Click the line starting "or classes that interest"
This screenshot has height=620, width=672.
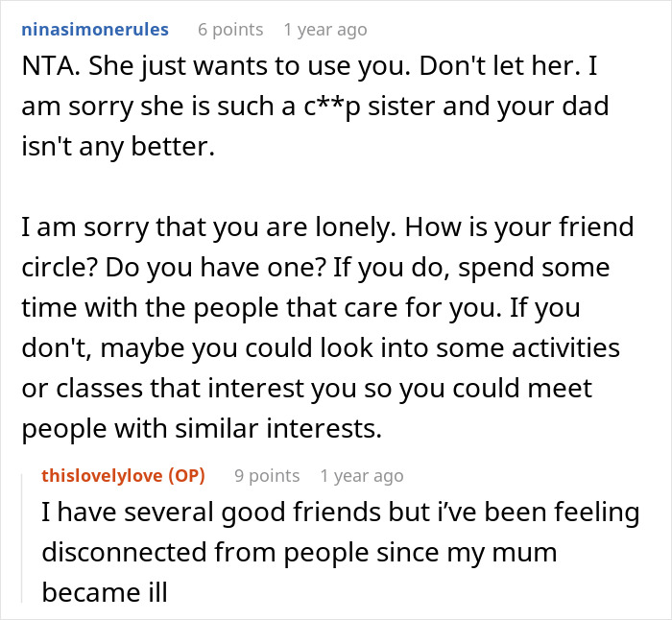[307, 388]
